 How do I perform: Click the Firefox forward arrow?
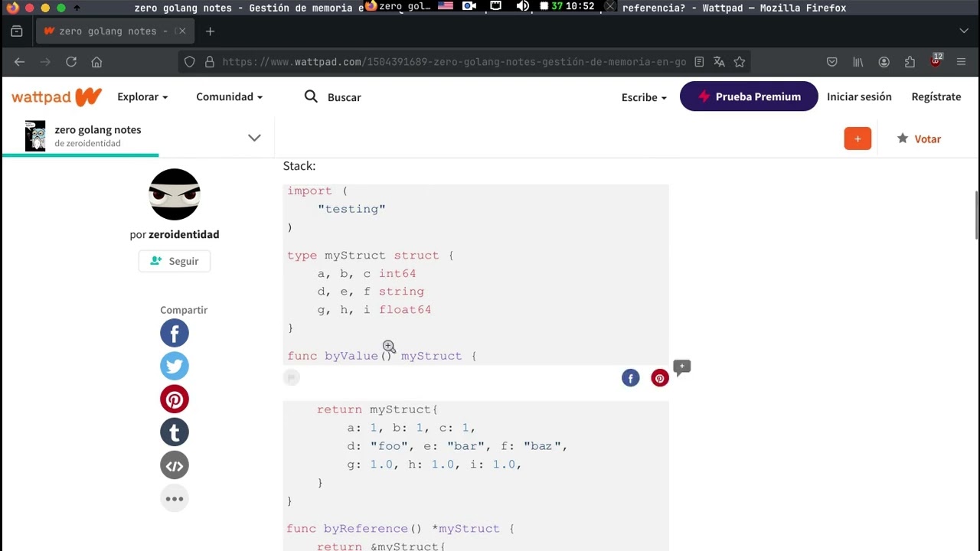click(45, 62)
